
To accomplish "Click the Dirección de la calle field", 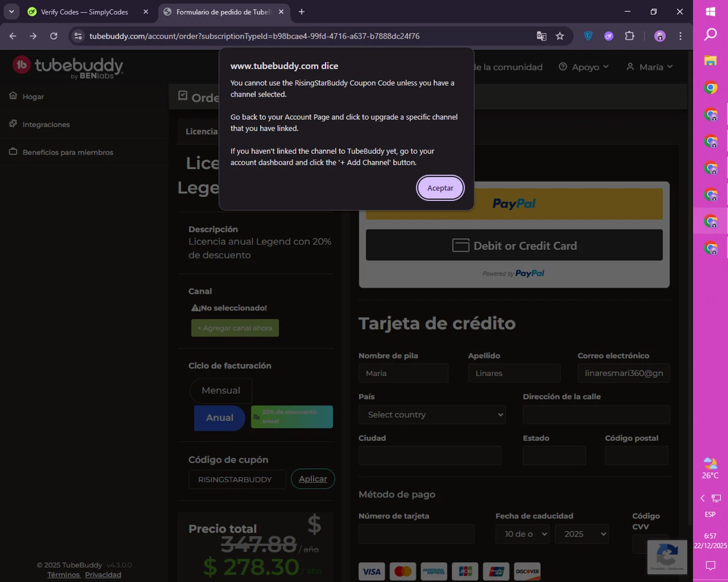I will [596, 415].
